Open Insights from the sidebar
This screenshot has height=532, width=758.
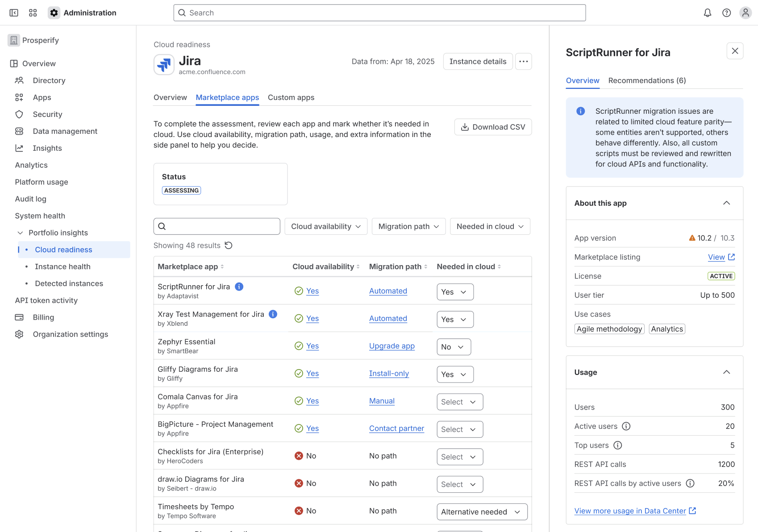47,148
